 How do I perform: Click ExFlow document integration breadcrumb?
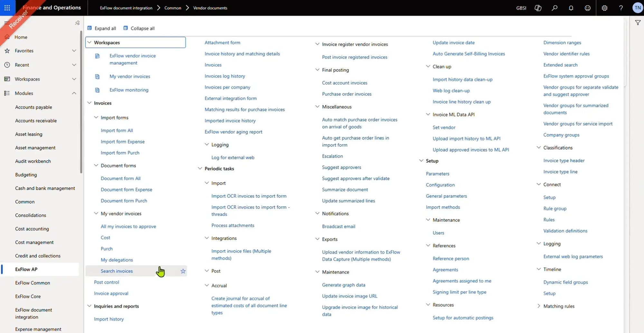(x=126, y=8)
